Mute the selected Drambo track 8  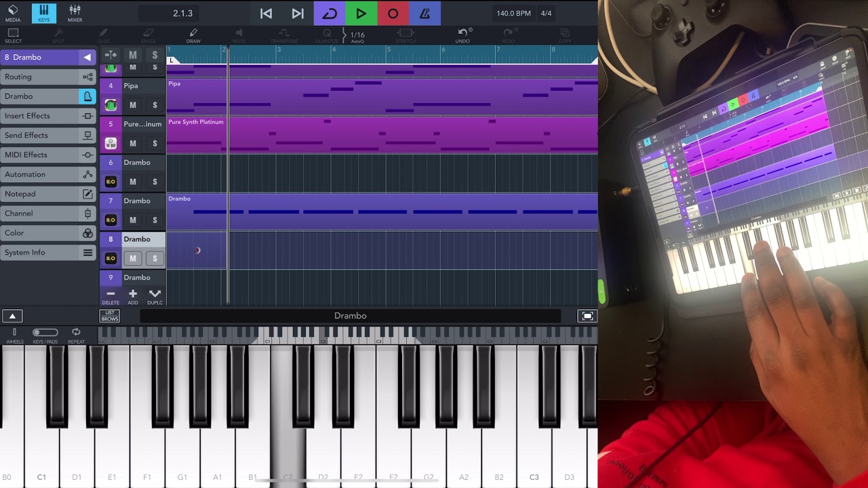133,258
